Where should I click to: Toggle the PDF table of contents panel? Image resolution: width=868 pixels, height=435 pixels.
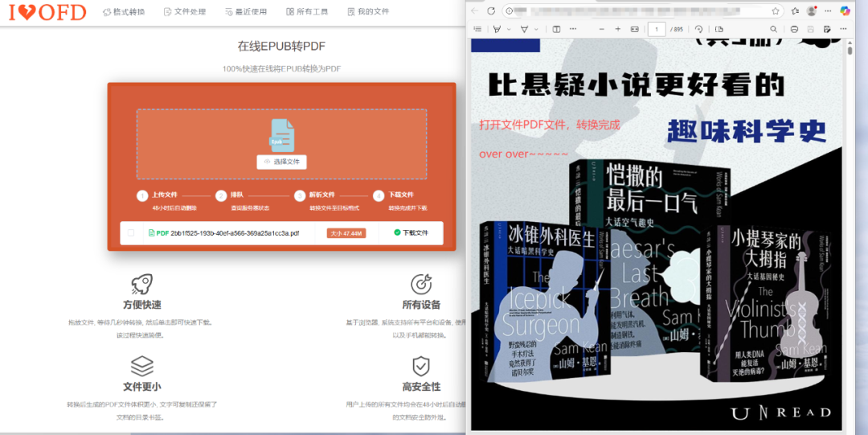tap(477, 29)
